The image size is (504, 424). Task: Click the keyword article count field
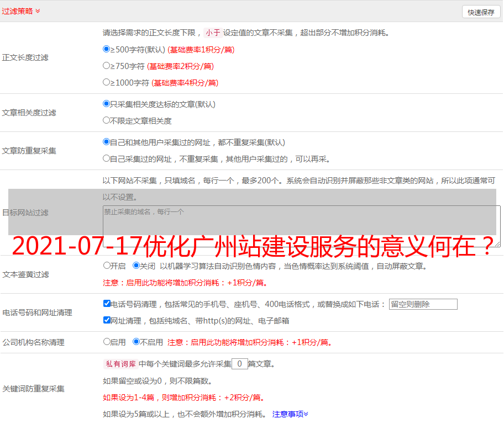[x=239, y=364]
